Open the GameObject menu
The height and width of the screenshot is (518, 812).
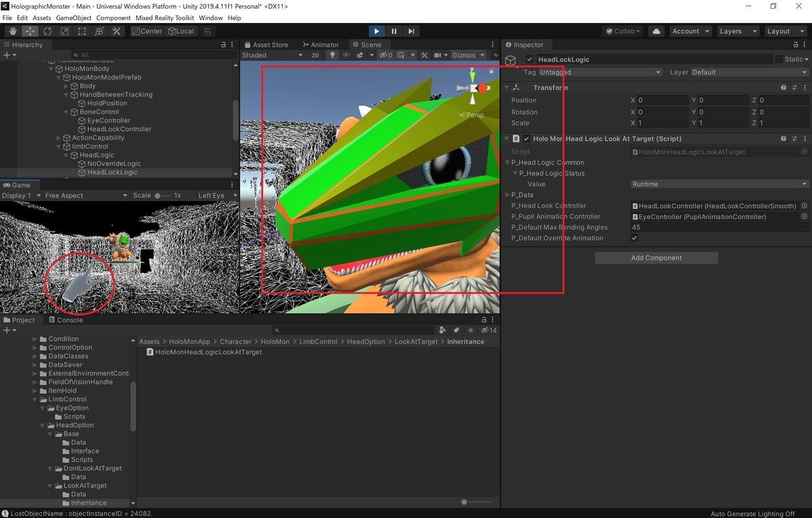coord(73,18)
